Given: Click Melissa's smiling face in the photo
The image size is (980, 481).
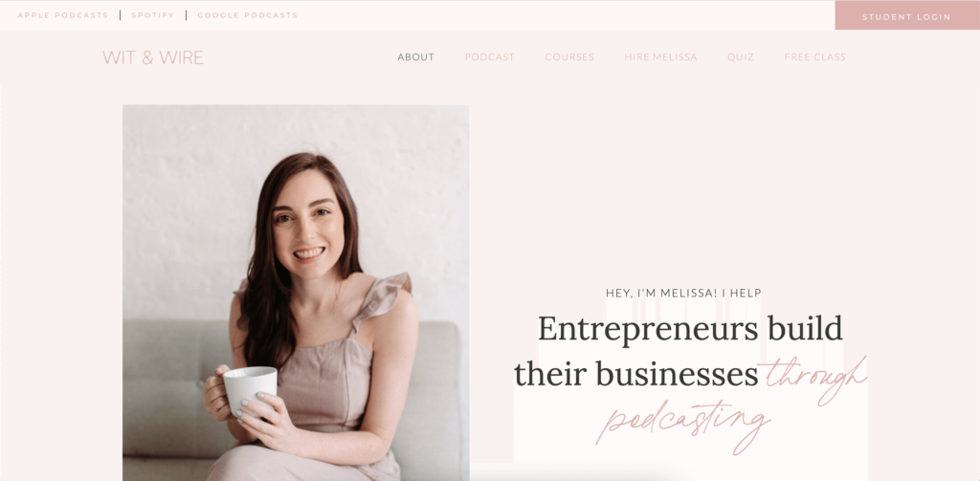Looking at the screenshot, I should click(x=307, y=226).
